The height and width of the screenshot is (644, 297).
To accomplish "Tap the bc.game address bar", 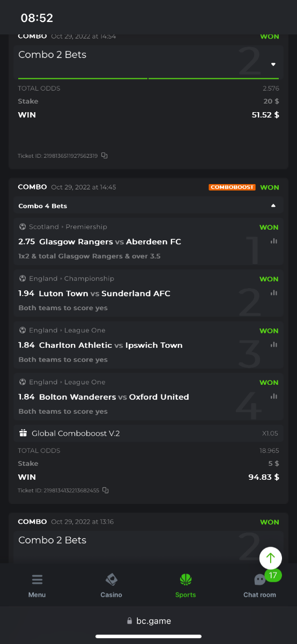I will coord(148,621).
